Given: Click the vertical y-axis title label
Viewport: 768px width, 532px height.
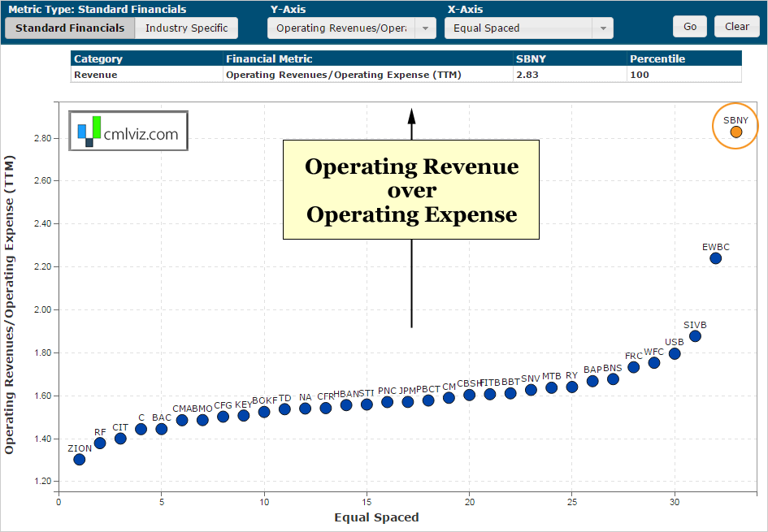Looking at the screenshot, I should coord(9,305).
